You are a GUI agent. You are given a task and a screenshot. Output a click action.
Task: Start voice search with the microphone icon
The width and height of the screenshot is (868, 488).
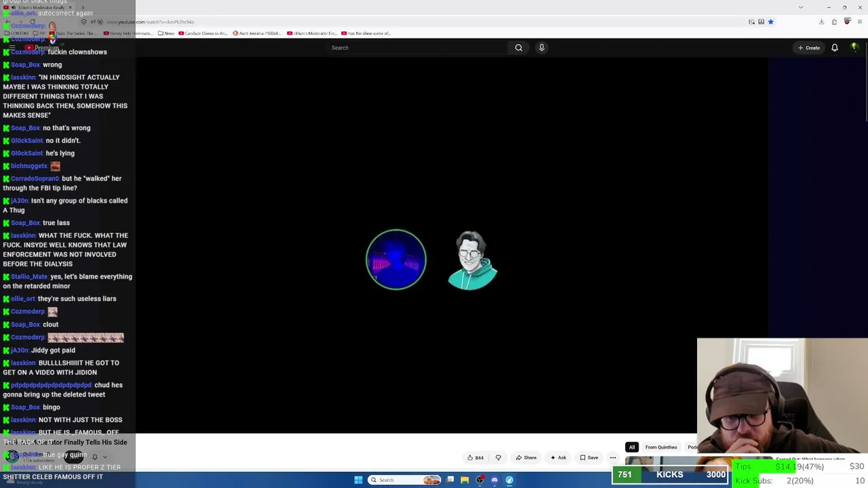[x=541, y=47]
